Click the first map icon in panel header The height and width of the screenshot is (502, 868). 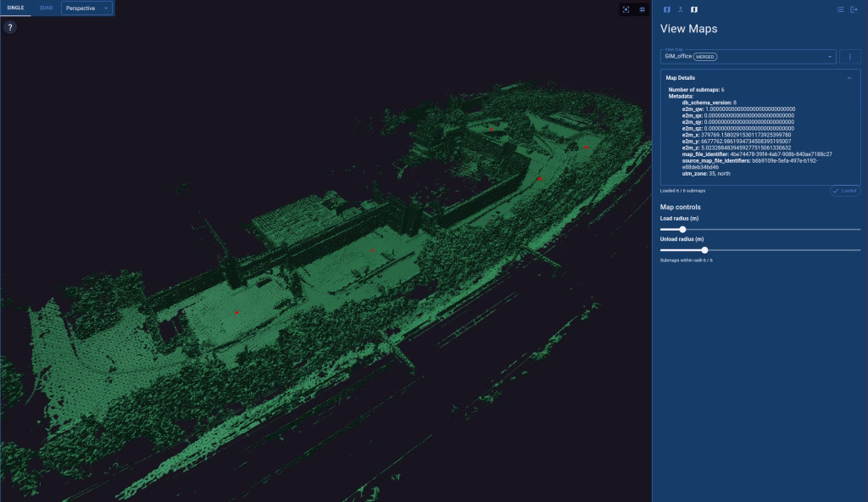coord(666,9)
